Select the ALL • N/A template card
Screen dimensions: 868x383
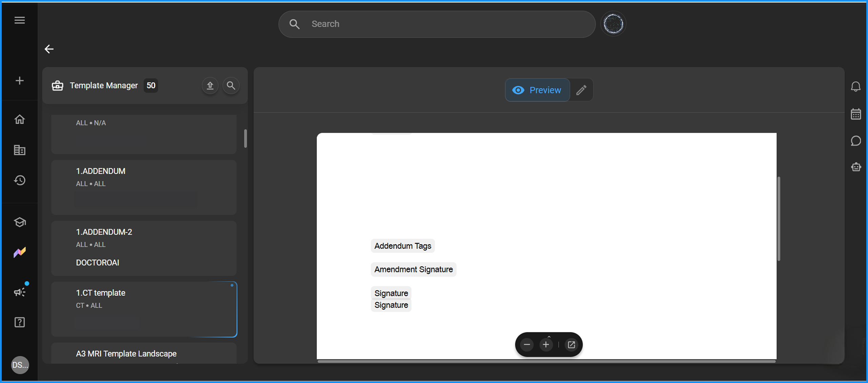(x=144, y=134)
